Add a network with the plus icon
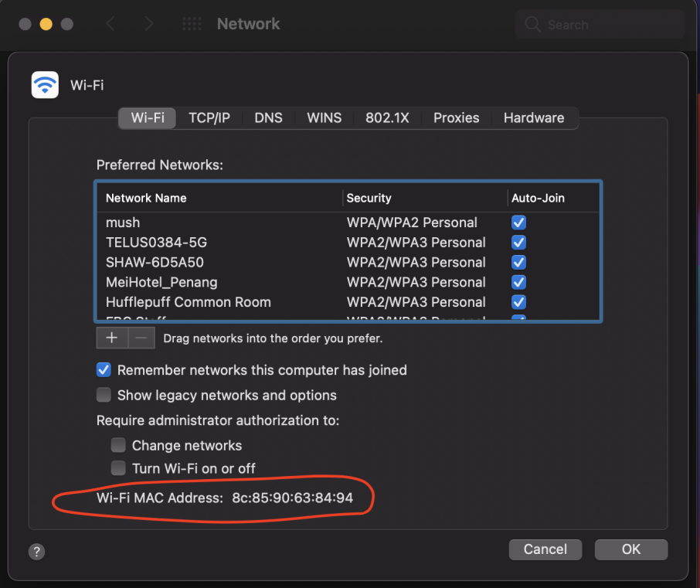Viewport: 700px width, 588px height. pyautogui.click(x=111, y=338)
